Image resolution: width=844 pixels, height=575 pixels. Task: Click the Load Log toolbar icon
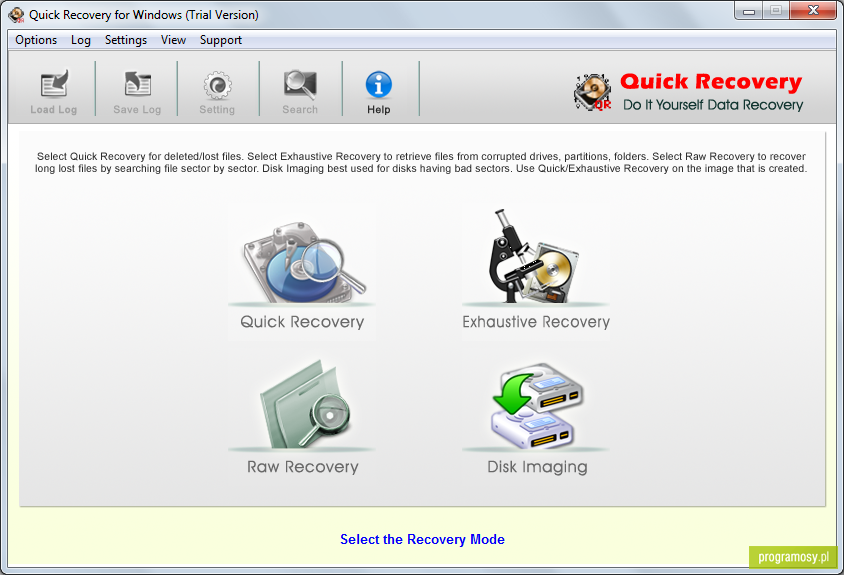point(54,85)
